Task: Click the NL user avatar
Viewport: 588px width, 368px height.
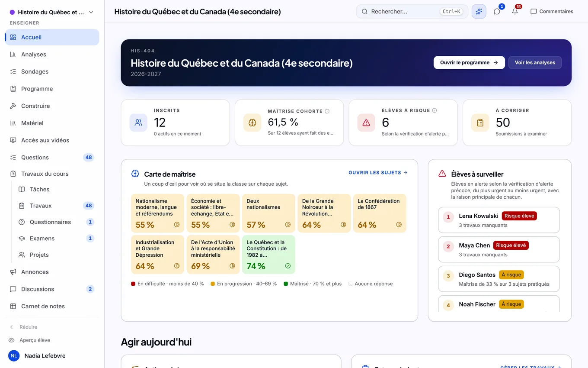Action: point(14,356)
